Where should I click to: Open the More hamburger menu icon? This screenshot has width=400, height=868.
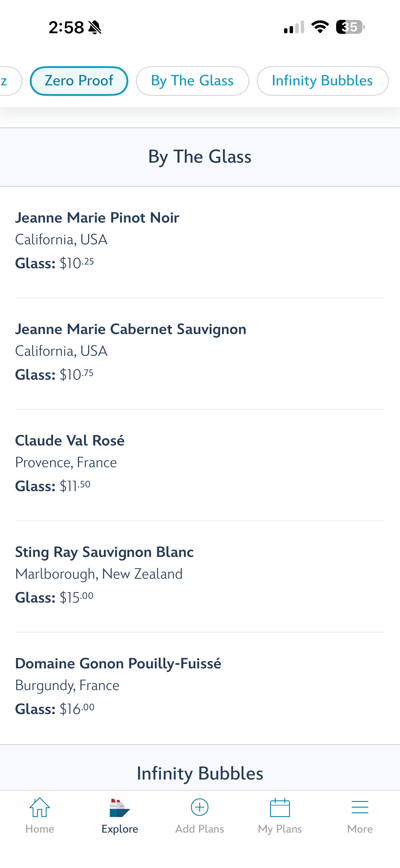[x=360, y=807]
